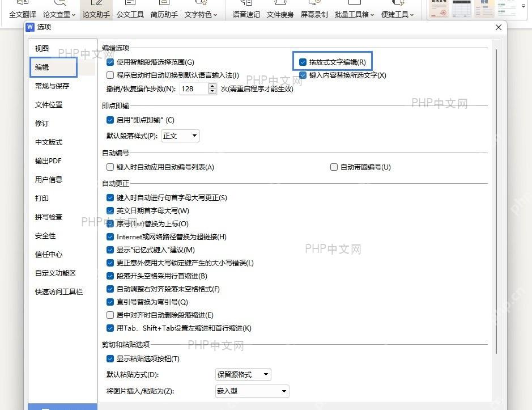Click undo steps number field 128
This screenshot has height=410, width=532.
pos(193,89)
